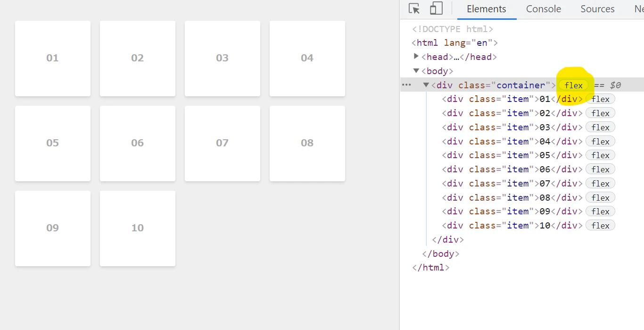644x330 pixels.
Task: Toggle flex badge on item 05 row
Action: (600, 155)
